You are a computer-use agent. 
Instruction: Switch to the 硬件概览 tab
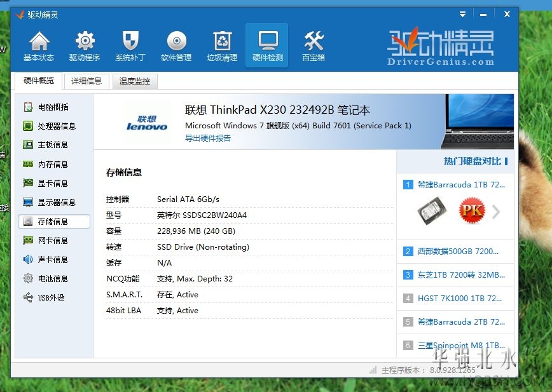pyautogui.click(x=39, y=81)
